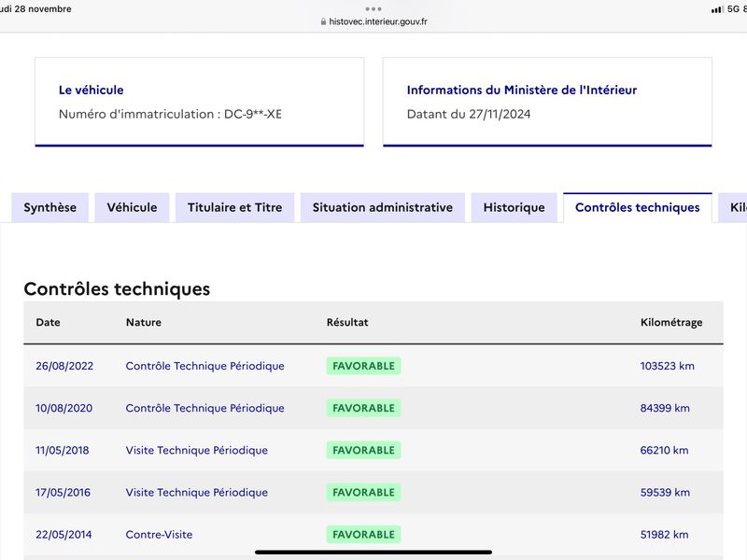Click the 66210 km mileage value

(x=664, y=450)
